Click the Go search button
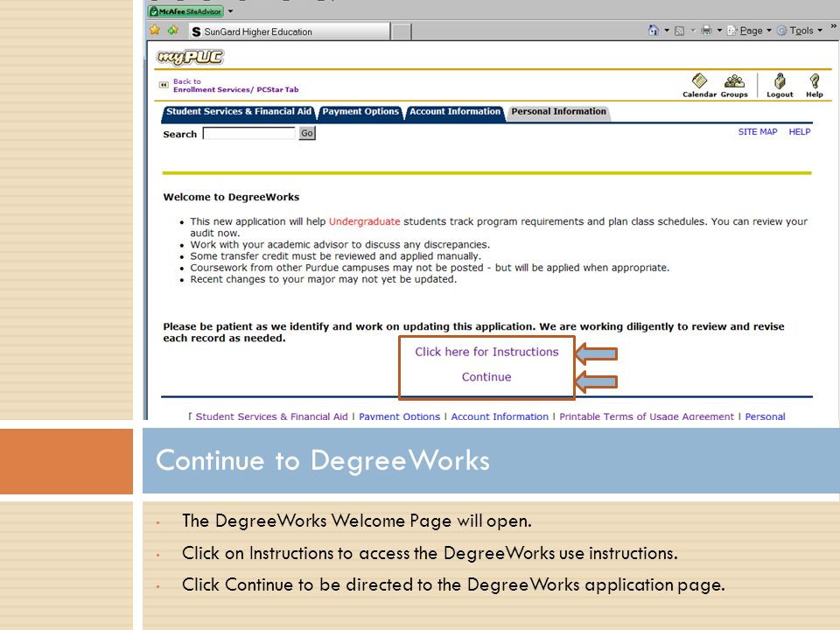Viewport: 840px width, 630px height. pos(307,133)
